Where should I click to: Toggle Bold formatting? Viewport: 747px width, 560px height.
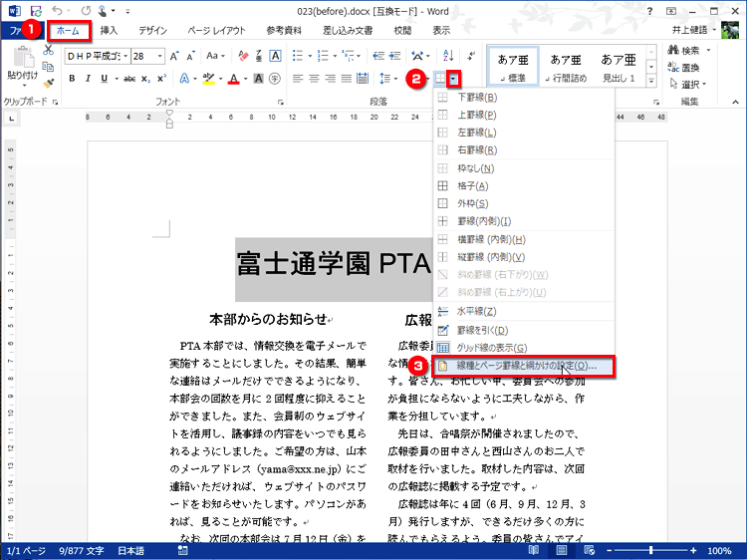72,79
